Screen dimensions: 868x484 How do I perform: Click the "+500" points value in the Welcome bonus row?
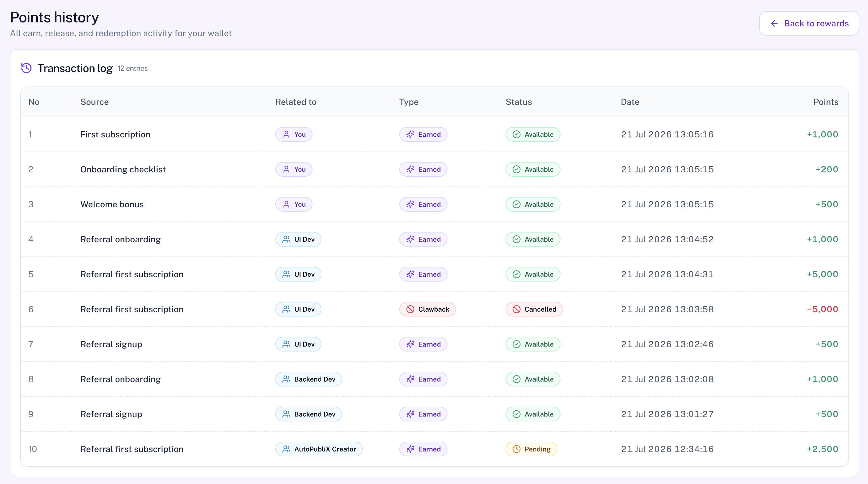click(x=827, y=205)
